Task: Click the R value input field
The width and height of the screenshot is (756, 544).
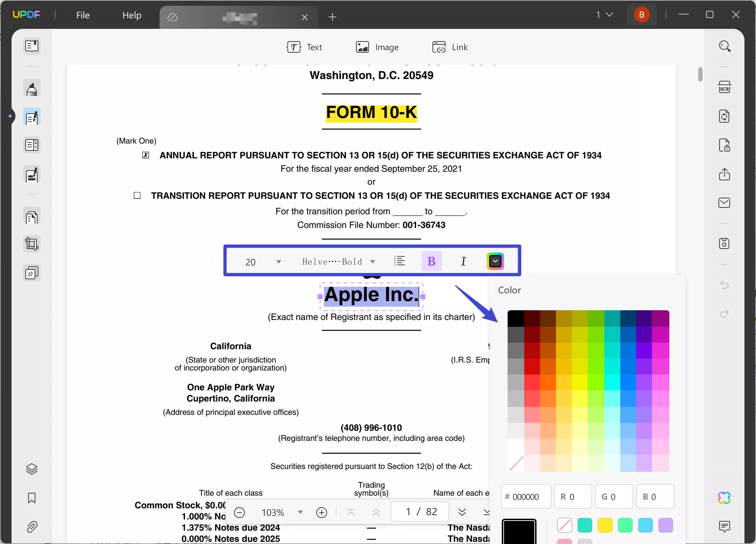Action: click(573, 497)
